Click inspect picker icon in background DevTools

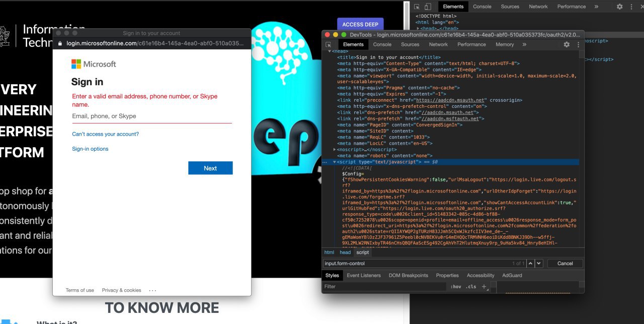(x=417, y=7)
